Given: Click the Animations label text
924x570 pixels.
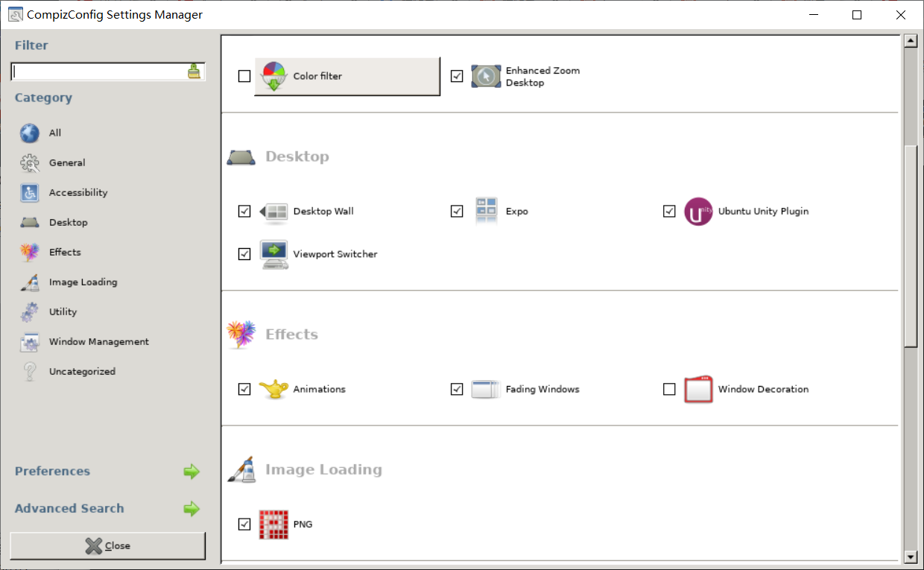Looking at the screenshot, I should (x=320, y=389).
